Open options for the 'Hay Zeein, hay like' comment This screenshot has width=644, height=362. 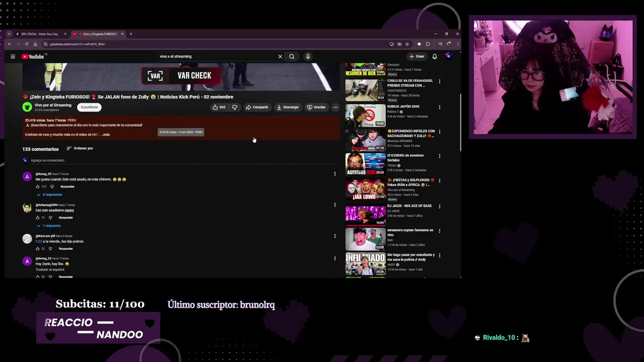pos(335,258)
